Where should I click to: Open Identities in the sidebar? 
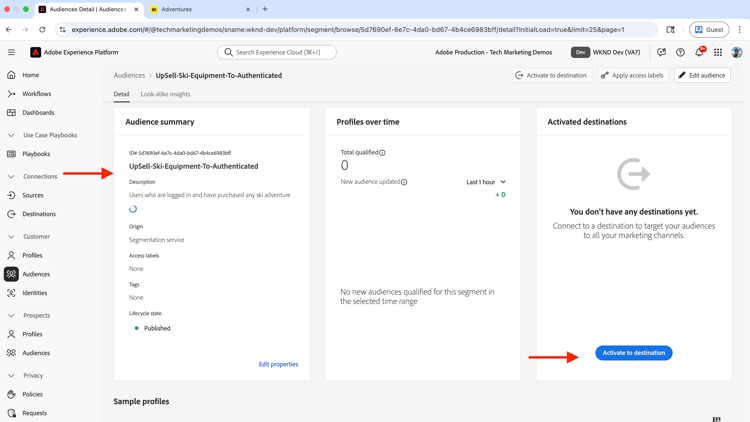point(34,293)
